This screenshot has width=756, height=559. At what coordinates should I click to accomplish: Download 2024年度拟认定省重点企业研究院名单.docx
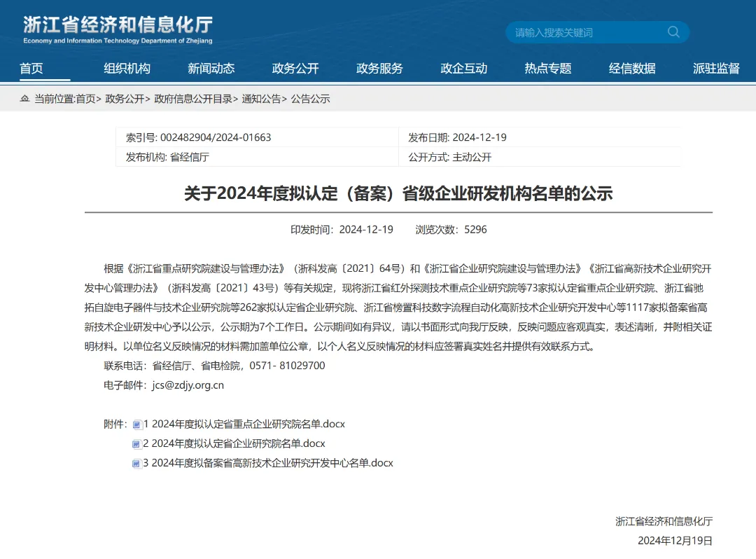point(244,424)
